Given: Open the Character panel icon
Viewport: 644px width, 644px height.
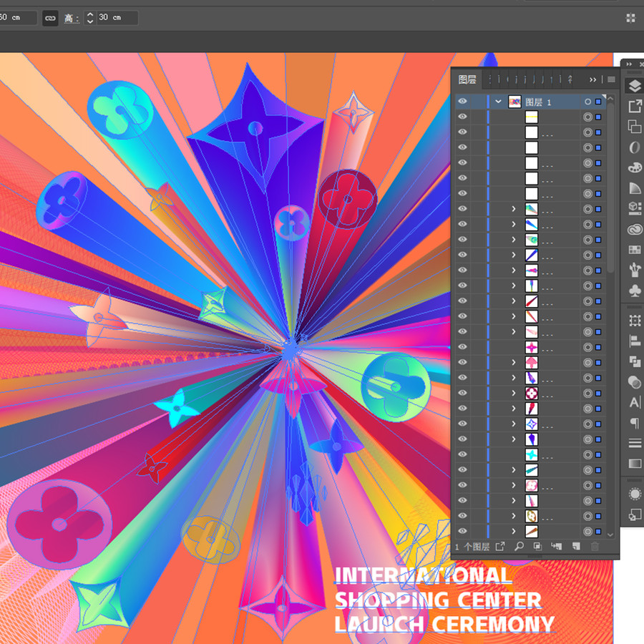Looking at the screenshot, I should click(635, 402).
